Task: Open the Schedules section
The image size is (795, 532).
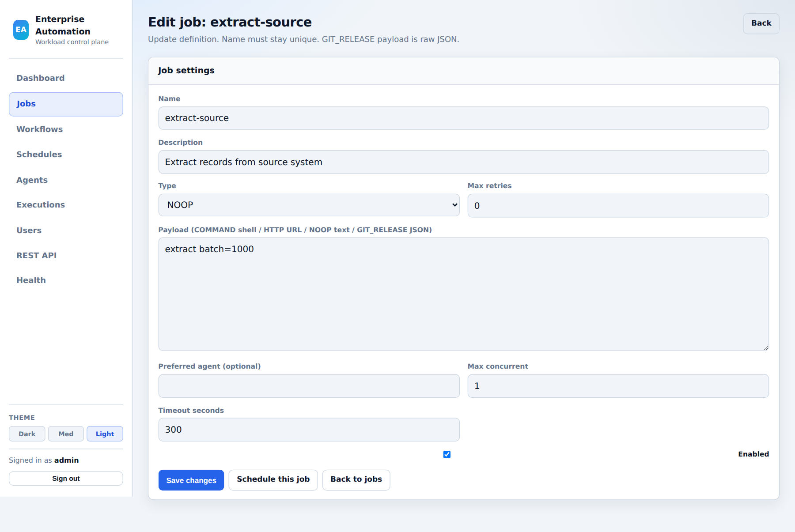Action: coord(66,155)
